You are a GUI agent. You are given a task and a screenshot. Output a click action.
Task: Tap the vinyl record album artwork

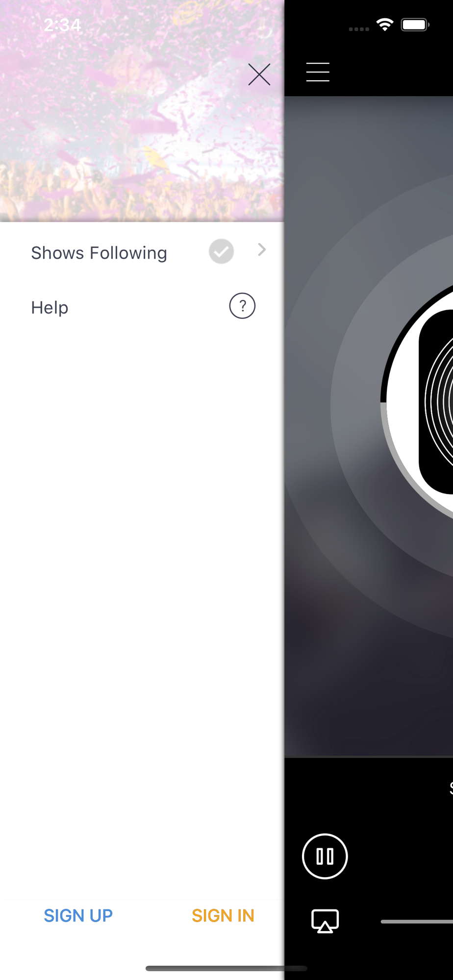(x=436, y=402)
